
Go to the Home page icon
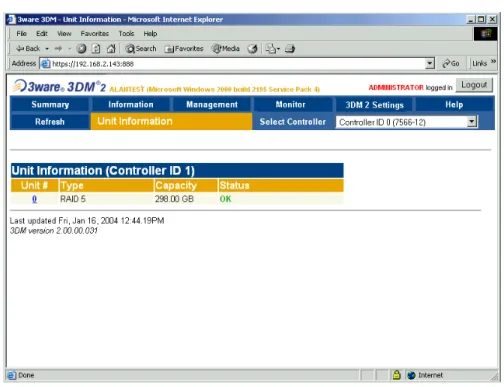point(111,49)
